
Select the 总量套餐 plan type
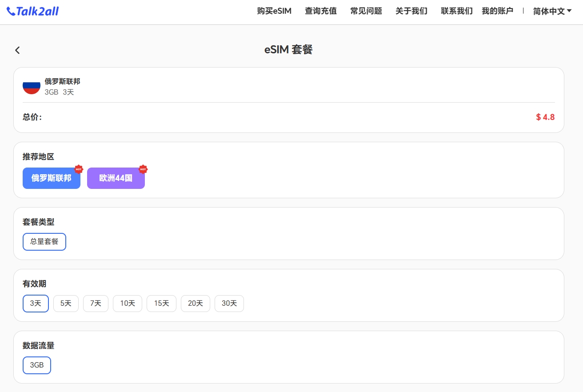(x=44, y=242)
